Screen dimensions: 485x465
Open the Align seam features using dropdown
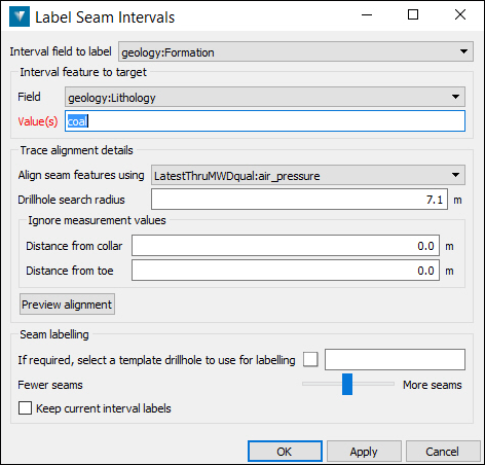click(308, 175)
